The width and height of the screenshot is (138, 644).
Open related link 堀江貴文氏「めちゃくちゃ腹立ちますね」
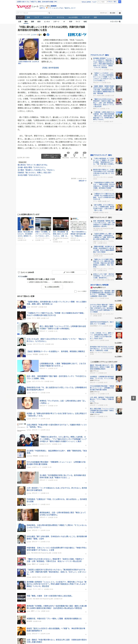pyautogui.click(x=33, y=165)
